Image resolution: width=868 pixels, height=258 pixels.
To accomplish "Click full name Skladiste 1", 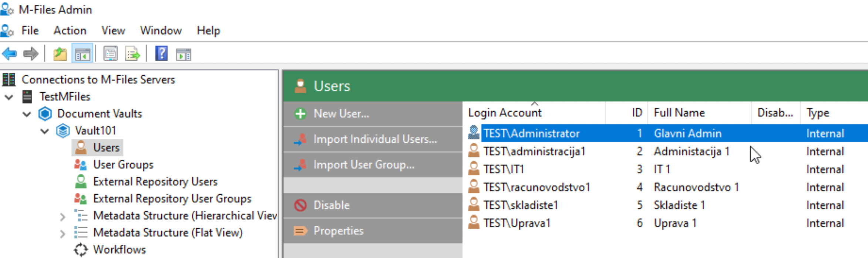I will (679, 205).
